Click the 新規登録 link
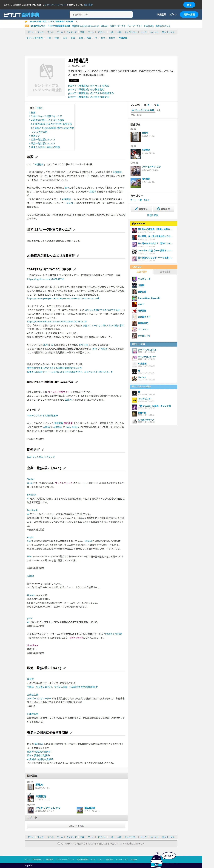 162,15
